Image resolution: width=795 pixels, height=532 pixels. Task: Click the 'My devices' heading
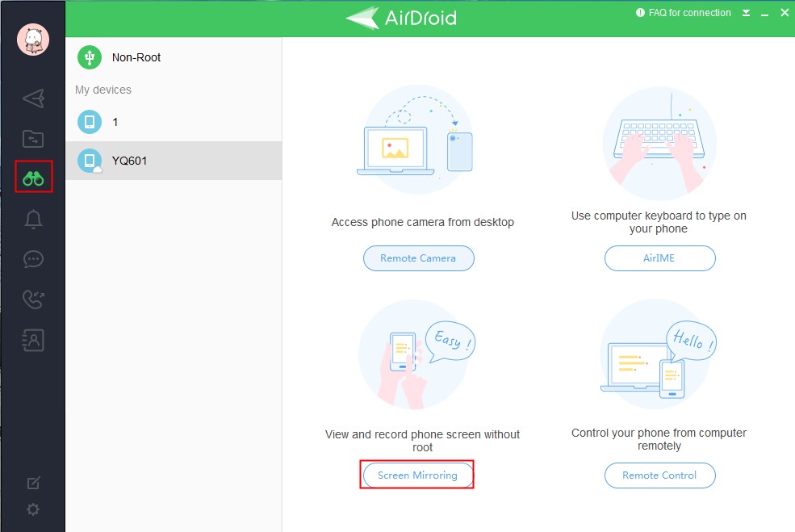click(x=103, y=90)
